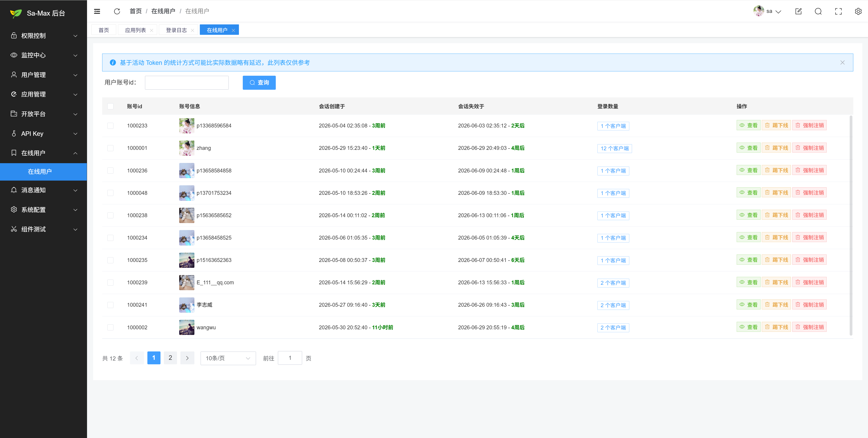The width and height of the screenshot is (868, 438).
Task: Open the sa user dropdown arrow
Action: [x=778, y=12]
